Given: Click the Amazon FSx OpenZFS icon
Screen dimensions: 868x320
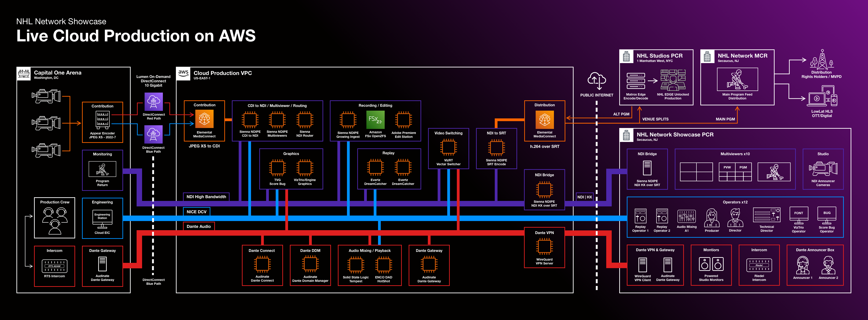Looking at the screenshot, I should click(x=375, y=120).
